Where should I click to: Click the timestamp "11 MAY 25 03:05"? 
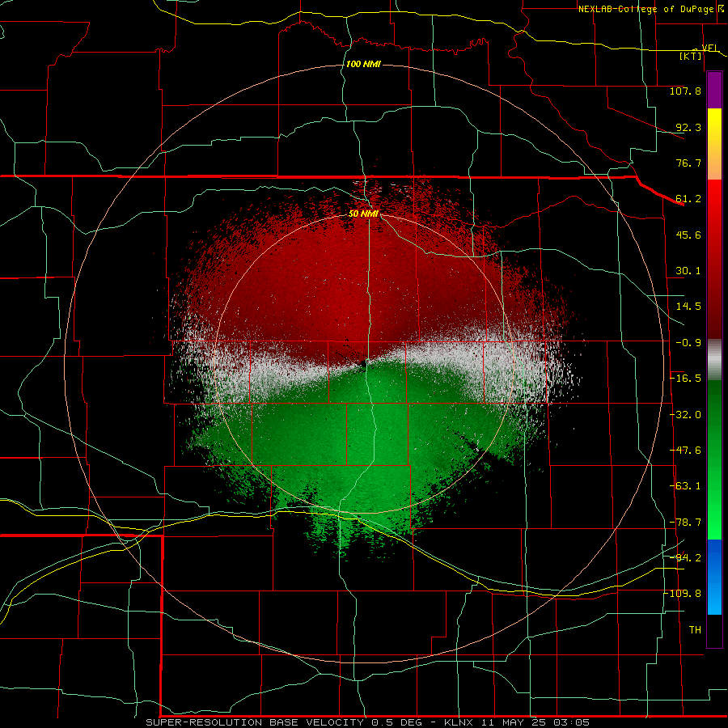click(x=535, y=722)
